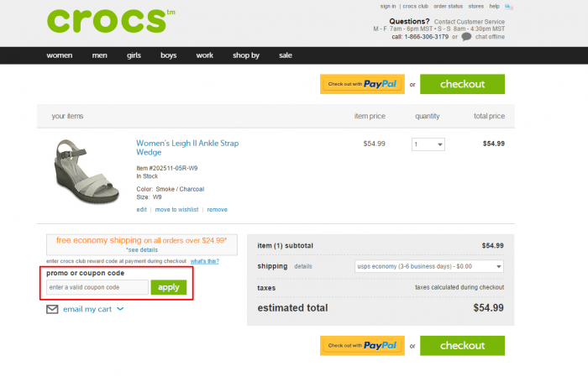Screen dimensions: 588x382
Task: Click the sign in link
Action: coord(387,6)
